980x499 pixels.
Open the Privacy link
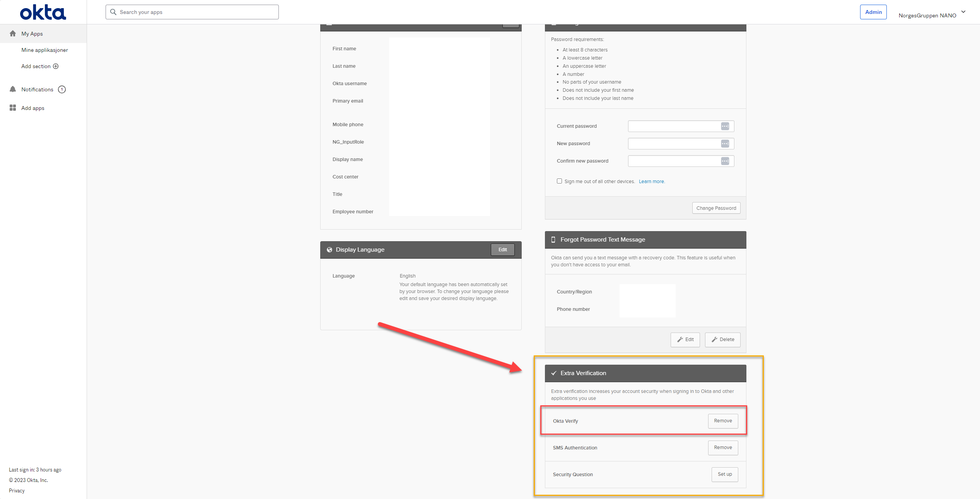tap(17, 490)
